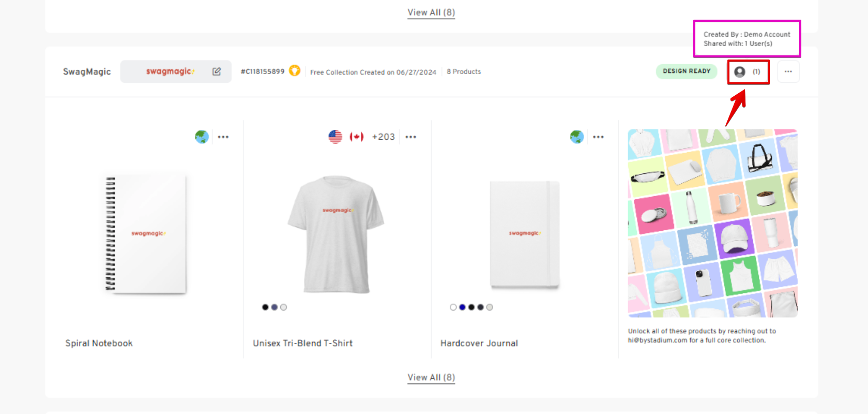This screenshot has height=414, width=868.
Task: Choose the white swatch under Hardcover Journal
Action: point(453,307)
